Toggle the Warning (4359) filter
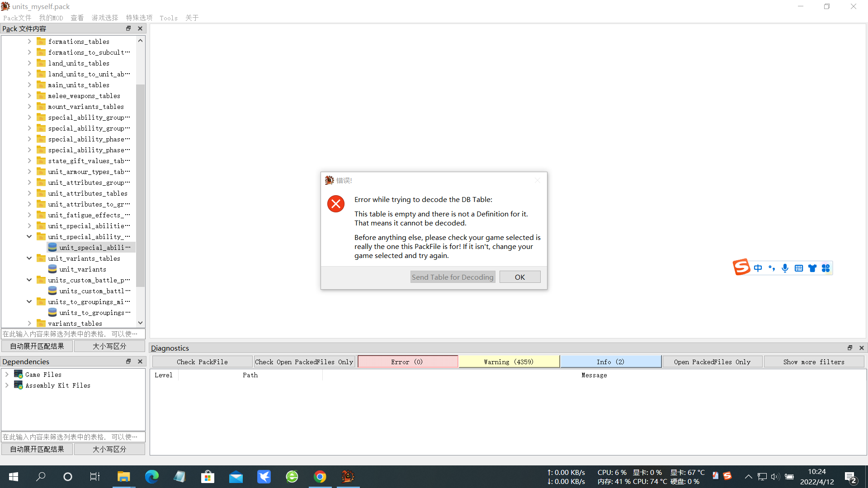This screenshot has width=868, height=488. pyautogui.click(x=509, y=362)
